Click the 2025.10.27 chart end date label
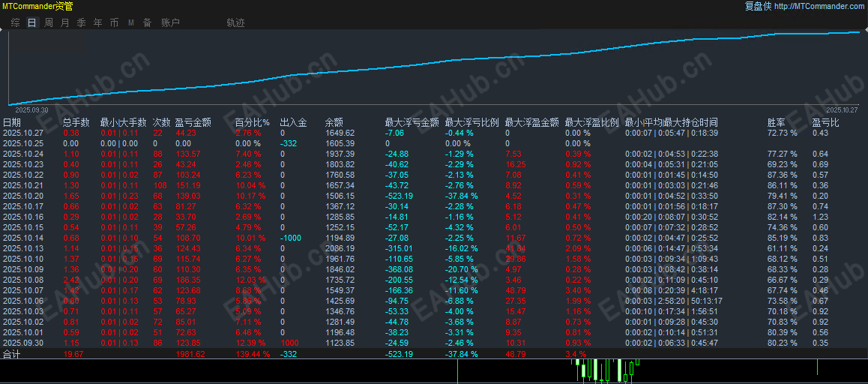 [841, 109]
